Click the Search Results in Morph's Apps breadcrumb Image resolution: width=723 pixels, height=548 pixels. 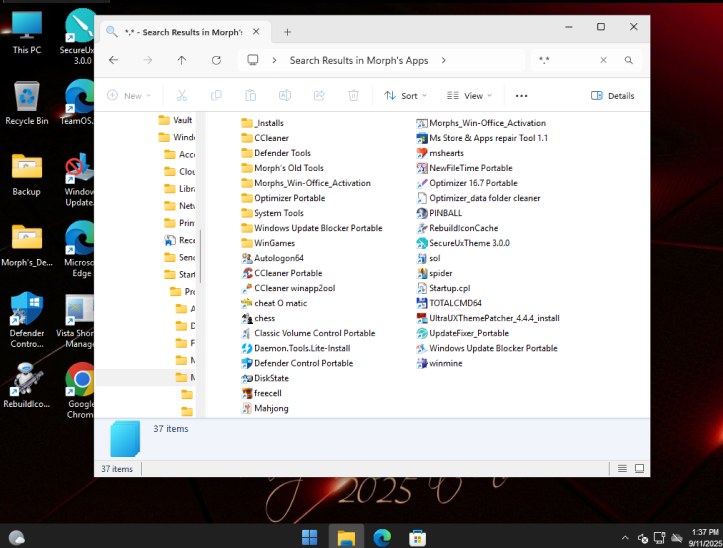point(359,60)
